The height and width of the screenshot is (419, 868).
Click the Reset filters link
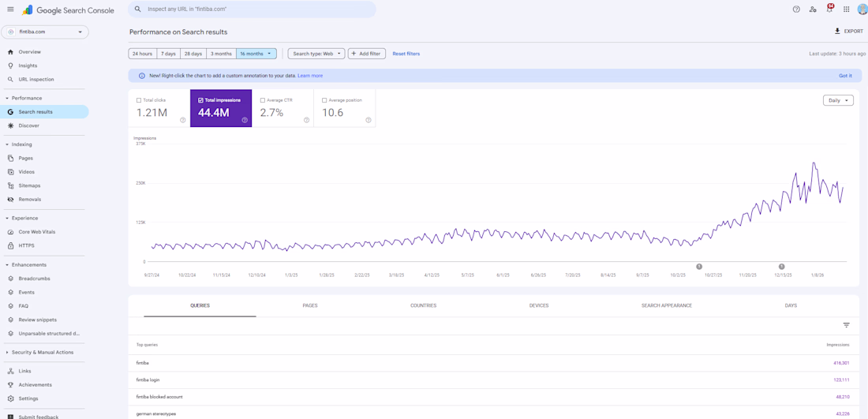[406, 54]
